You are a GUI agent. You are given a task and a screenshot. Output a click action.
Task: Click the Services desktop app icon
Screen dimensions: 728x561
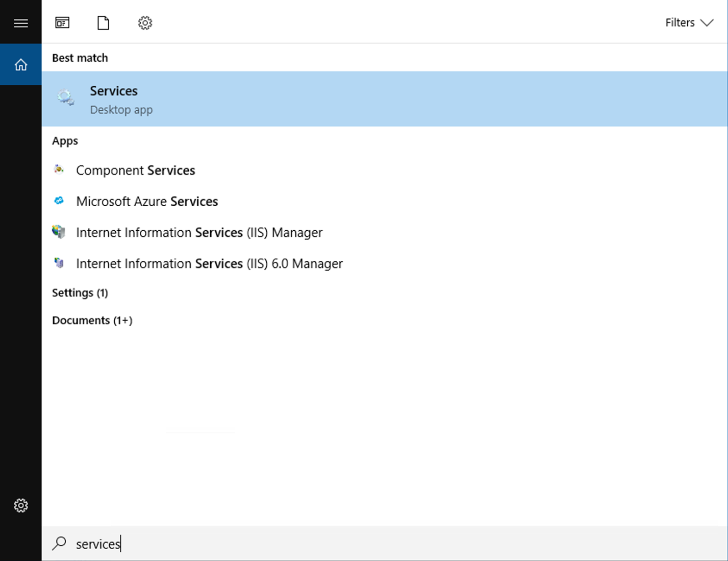click(66, 97)
